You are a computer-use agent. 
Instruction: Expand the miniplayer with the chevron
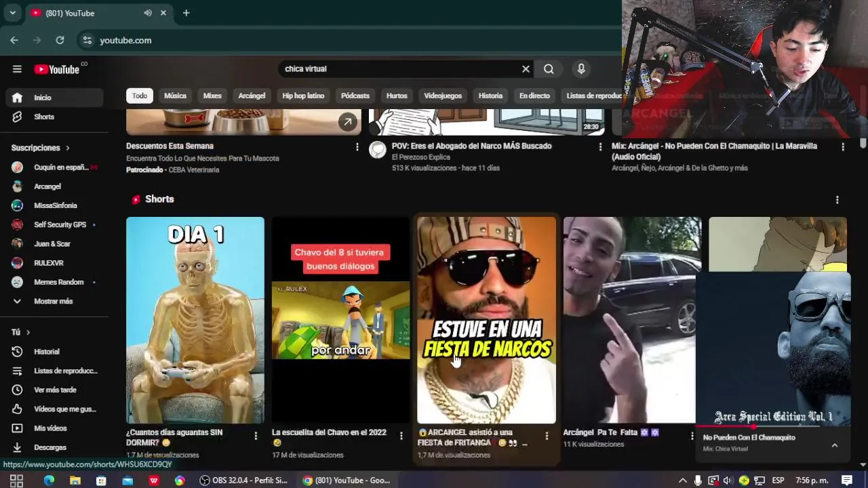[835, 445]
